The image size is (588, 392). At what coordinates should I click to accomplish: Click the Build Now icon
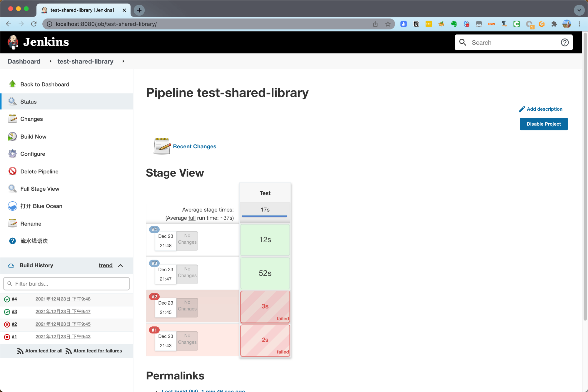pos(12,137)
